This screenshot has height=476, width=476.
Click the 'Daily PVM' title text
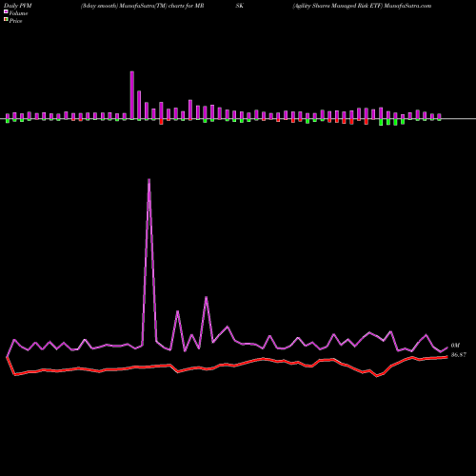pyautogui.click(x=18, y=6)
